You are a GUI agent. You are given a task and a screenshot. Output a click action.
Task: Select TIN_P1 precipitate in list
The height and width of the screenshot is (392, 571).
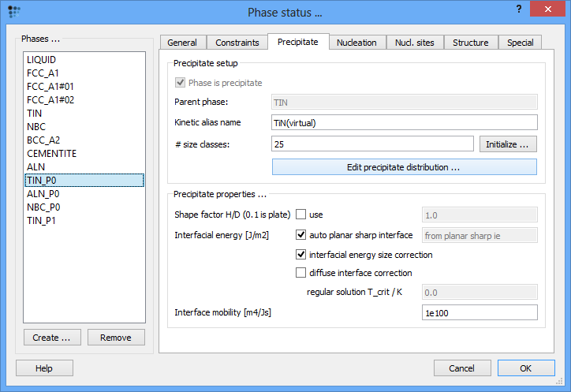[x=84, y=220]
